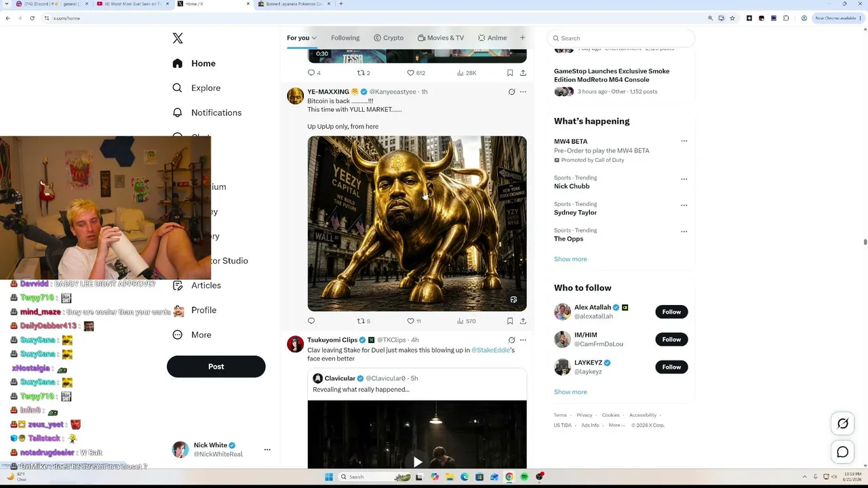
Task: Click the X logo in the sidebar
Action: point(178,39)
